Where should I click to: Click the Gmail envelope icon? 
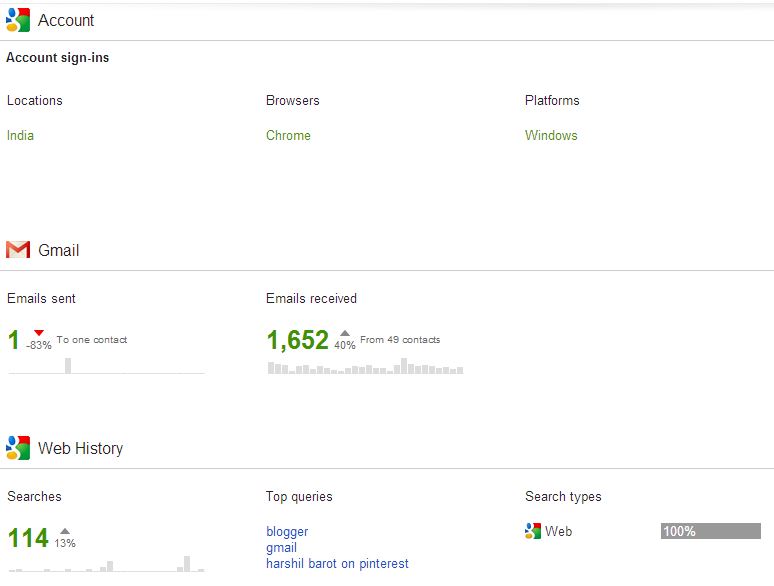(x=18, y=250)
